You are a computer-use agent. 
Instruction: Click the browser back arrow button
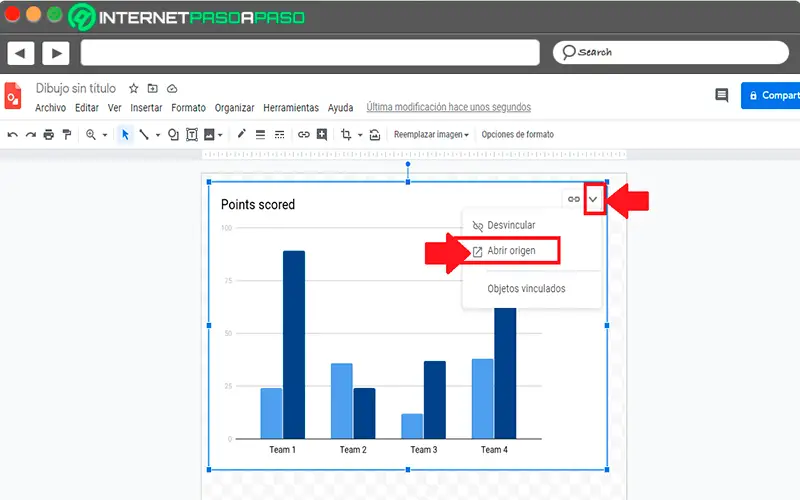[x=20, y=53]
